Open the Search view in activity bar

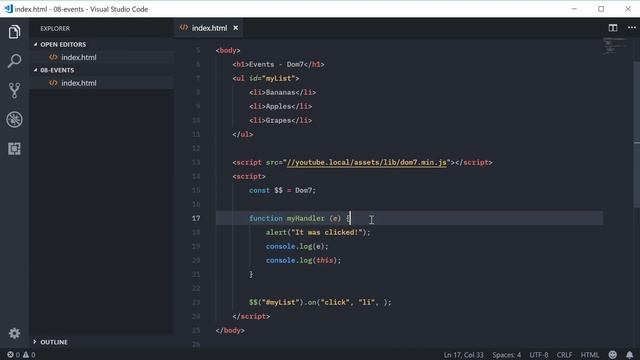click(14, 61)
